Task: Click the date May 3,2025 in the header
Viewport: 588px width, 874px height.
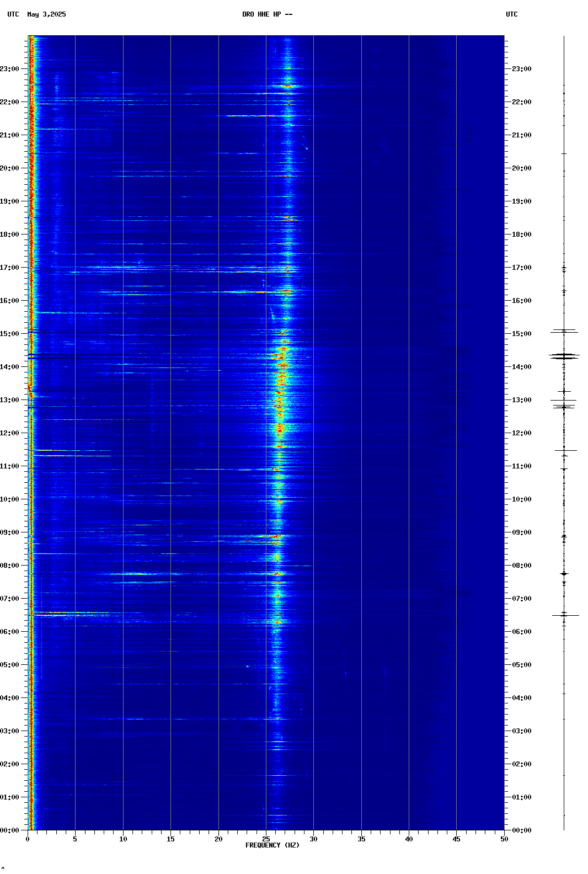Action: pyautogui.click(x=46, y=14)
